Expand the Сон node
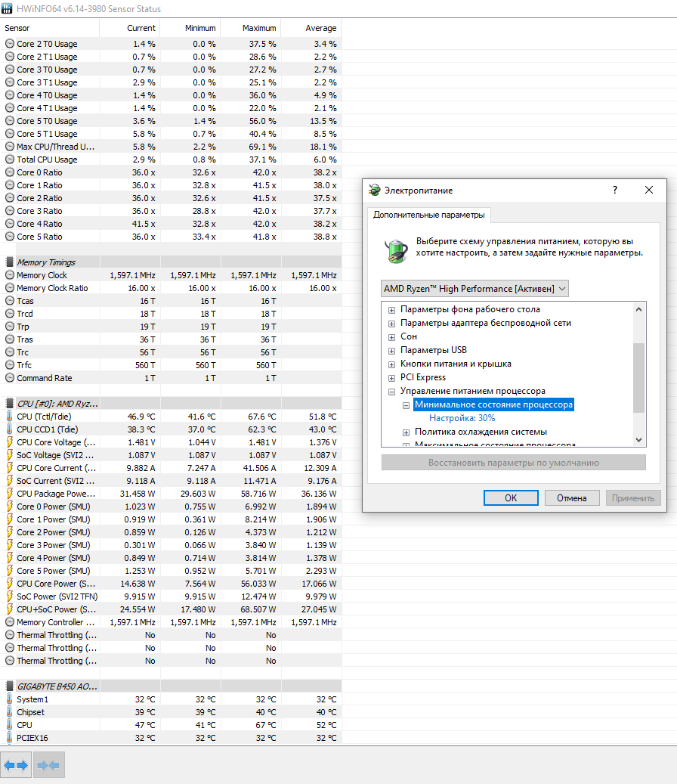Screen dimensions: 677x784 [x=391, y=337]
